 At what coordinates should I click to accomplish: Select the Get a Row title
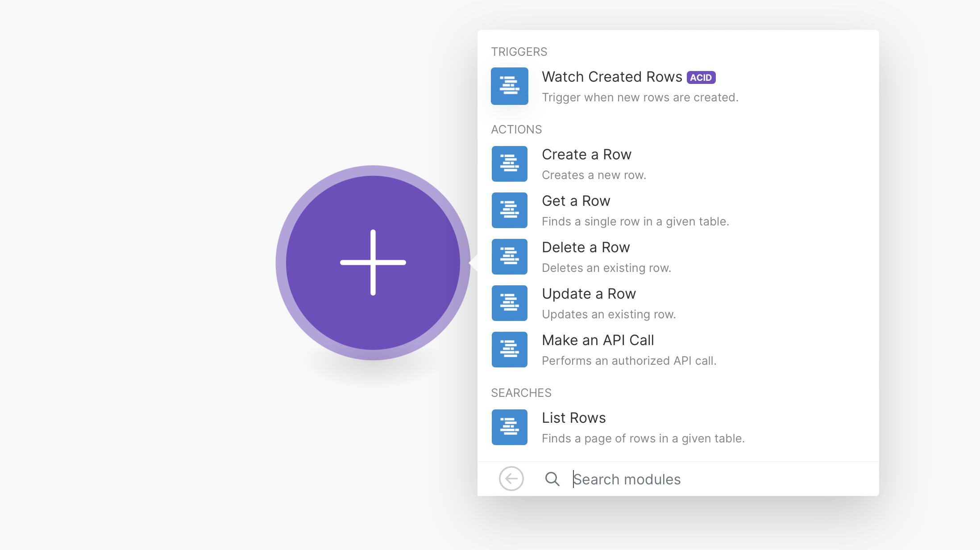point(576,201)
